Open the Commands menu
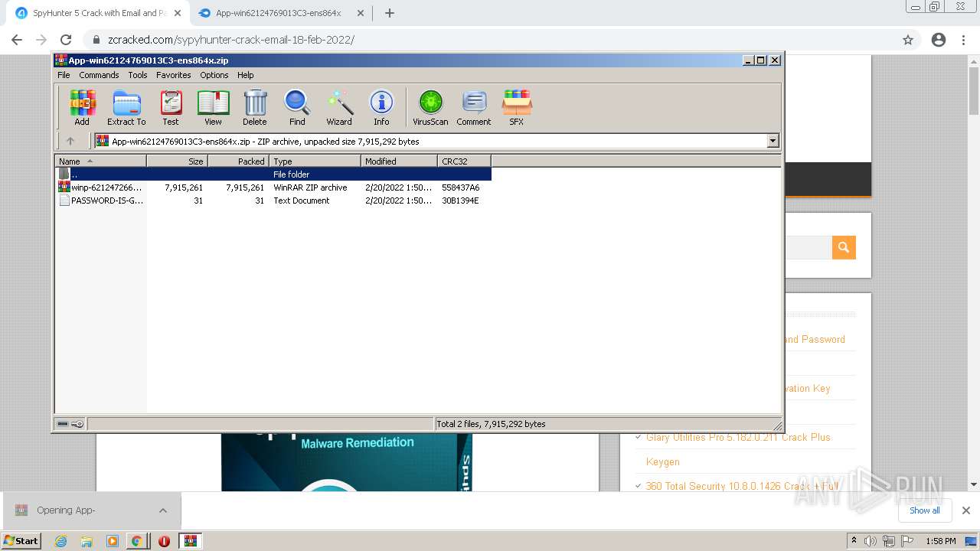 coord(99,75)
